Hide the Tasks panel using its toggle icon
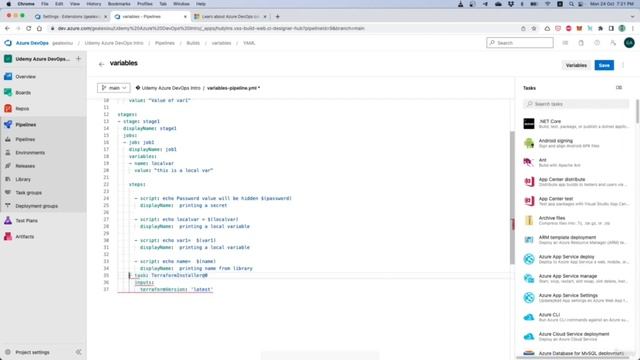The height and width of the screenshot is (360, 640). tap(619, 88)
